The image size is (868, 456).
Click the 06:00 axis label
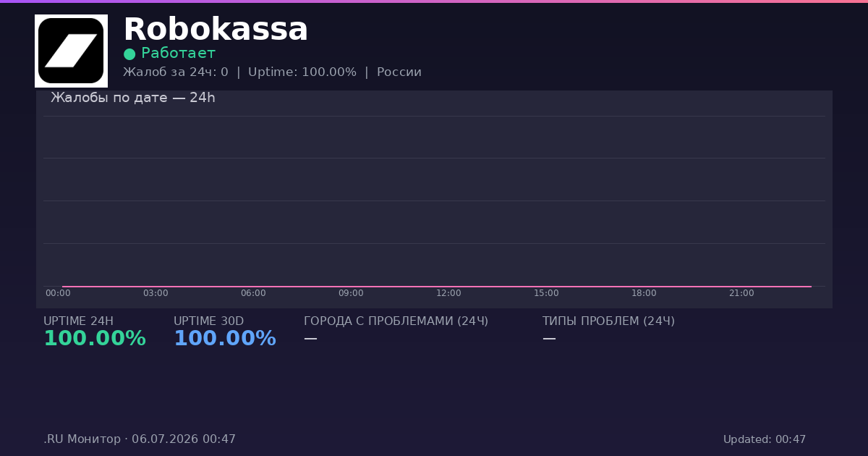tap(253, 293)
